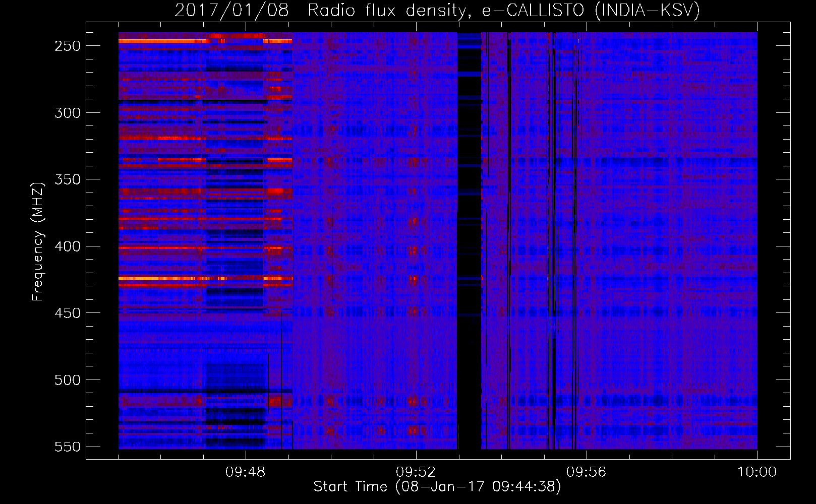The image size is (816, 504).
Task: Click the 450 frequency tick label
Action: click(x=68, y=313)
